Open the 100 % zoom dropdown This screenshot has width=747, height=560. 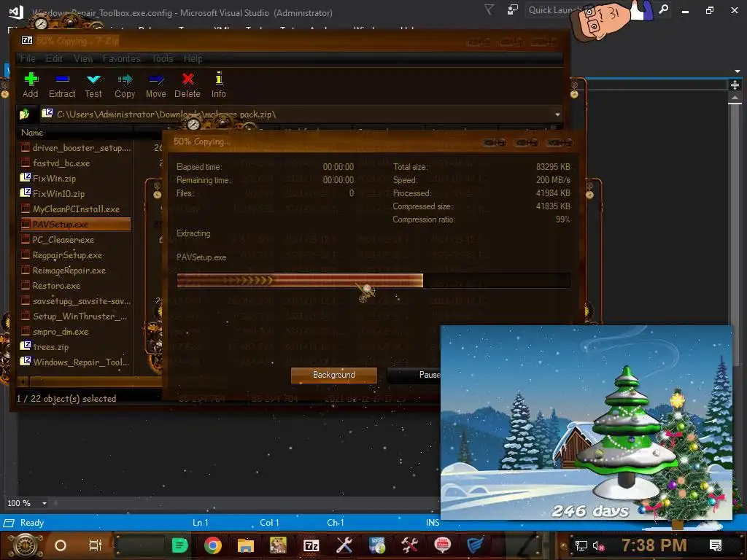pos(44,503)
